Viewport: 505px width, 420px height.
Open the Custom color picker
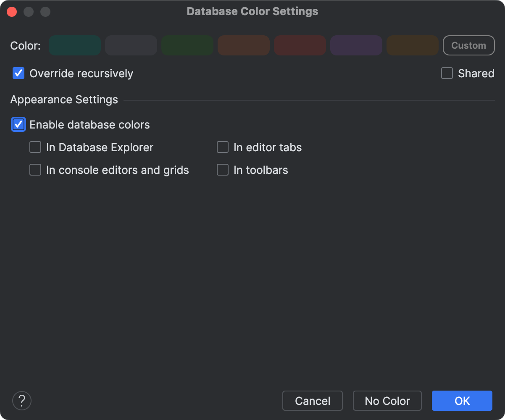(x=468, y=45)
